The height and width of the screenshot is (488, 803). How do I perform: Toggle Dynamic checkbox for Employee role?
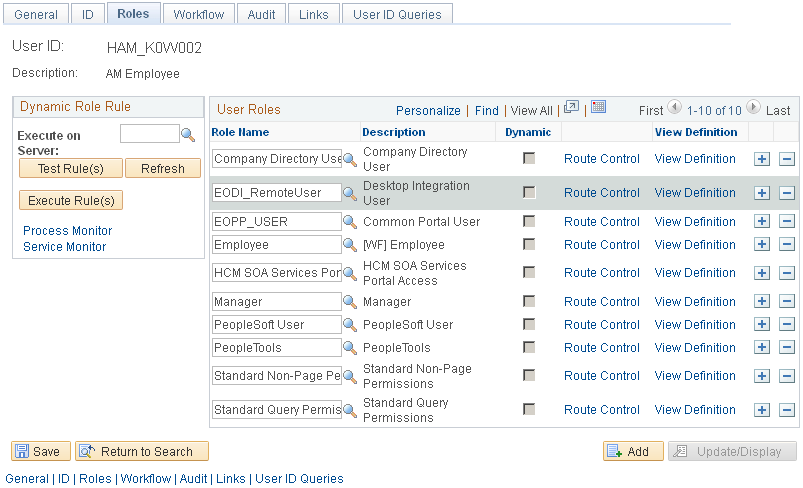529,244
